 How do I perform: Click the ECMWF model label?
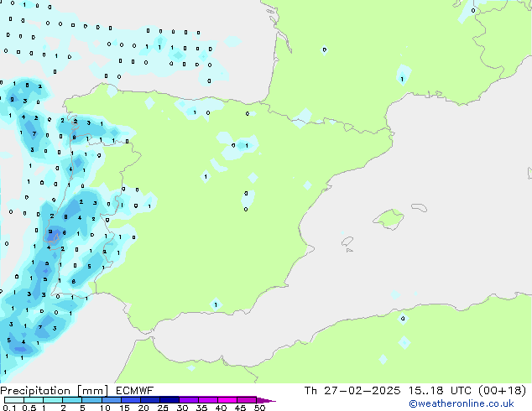pyautogui.click(x=135, y=391)
